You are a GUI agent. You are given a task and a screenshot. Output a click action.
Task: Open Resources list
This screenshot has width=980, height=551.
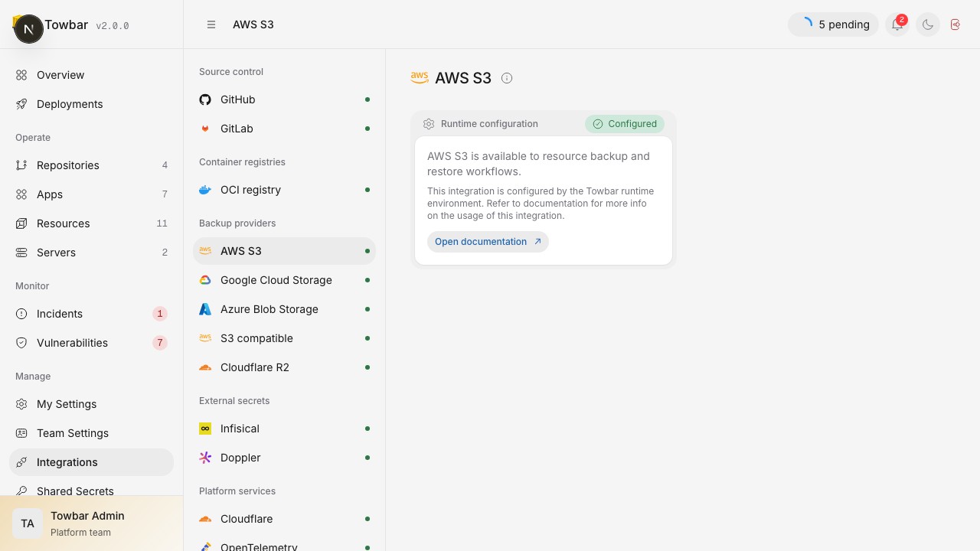pos(92,223)
